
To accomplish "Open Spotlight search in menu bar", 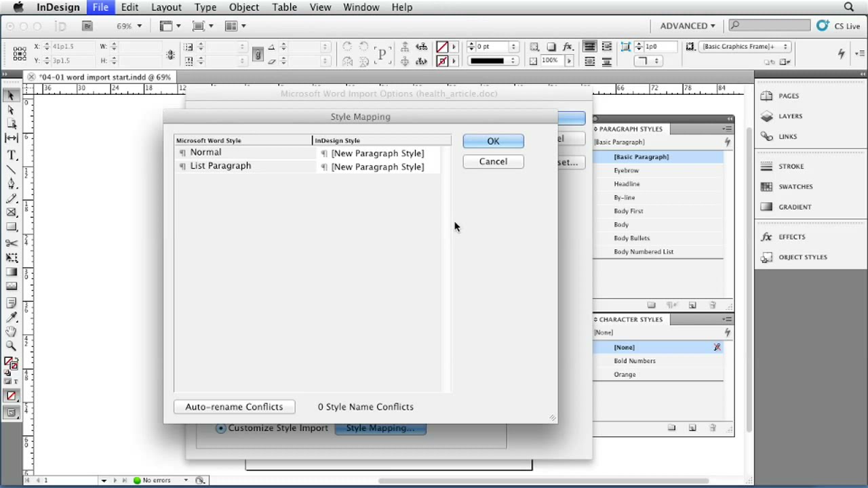I will [849, 7].
